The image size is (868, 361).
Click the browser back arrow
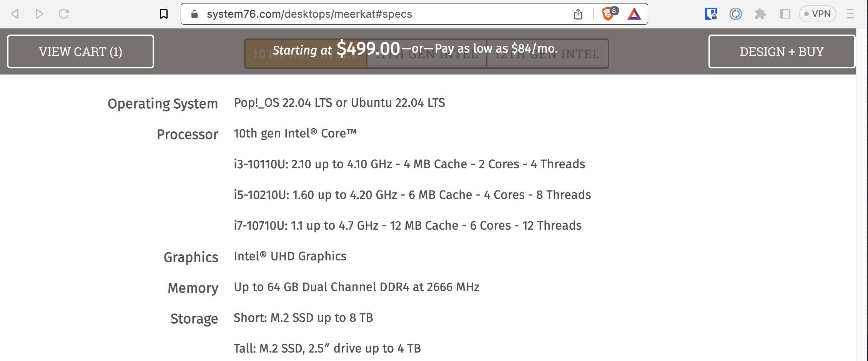15,14
